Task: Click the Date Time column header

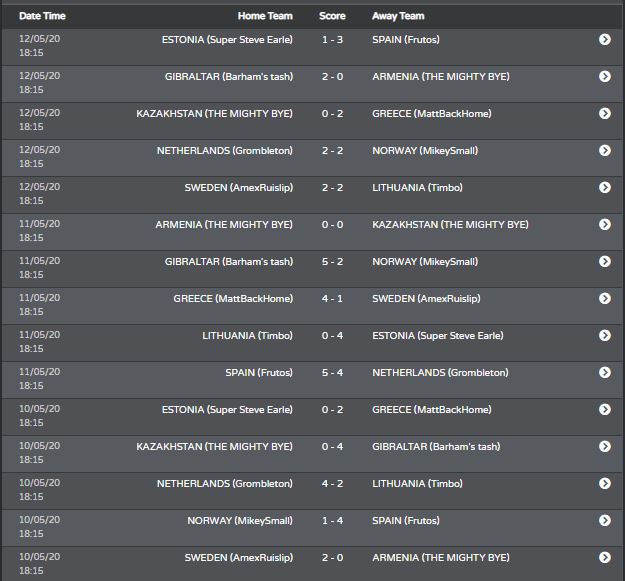Action: click(x=42, y=16)
